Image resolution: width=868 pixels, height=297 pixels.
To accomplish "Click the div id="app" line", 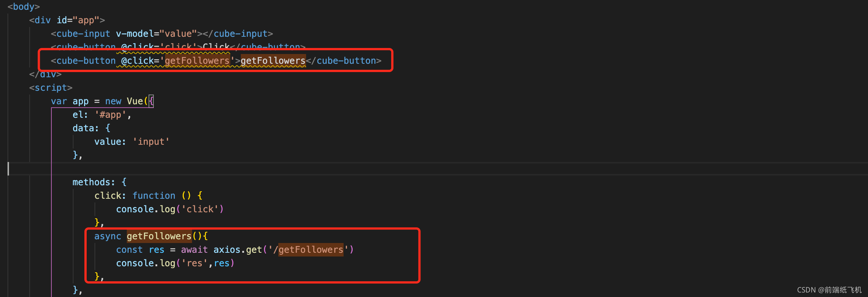I will [67, 20].
